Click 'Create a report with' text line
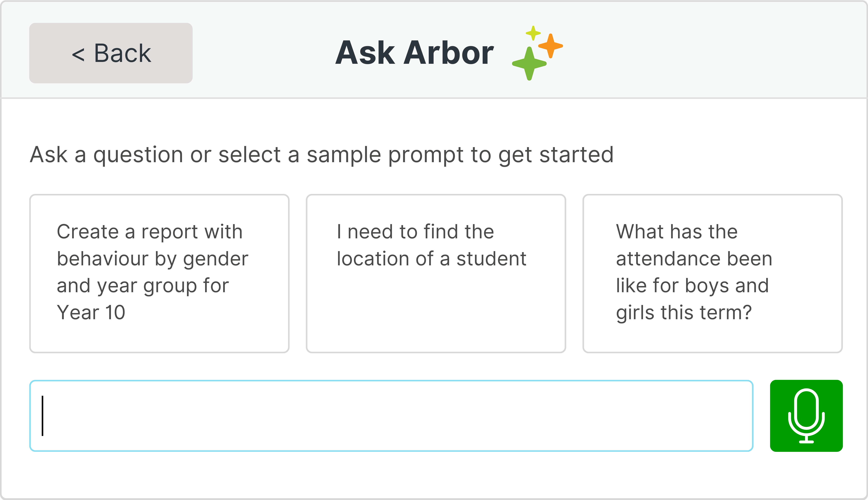This screenshot has width=868, height=500. coord(149,232)
